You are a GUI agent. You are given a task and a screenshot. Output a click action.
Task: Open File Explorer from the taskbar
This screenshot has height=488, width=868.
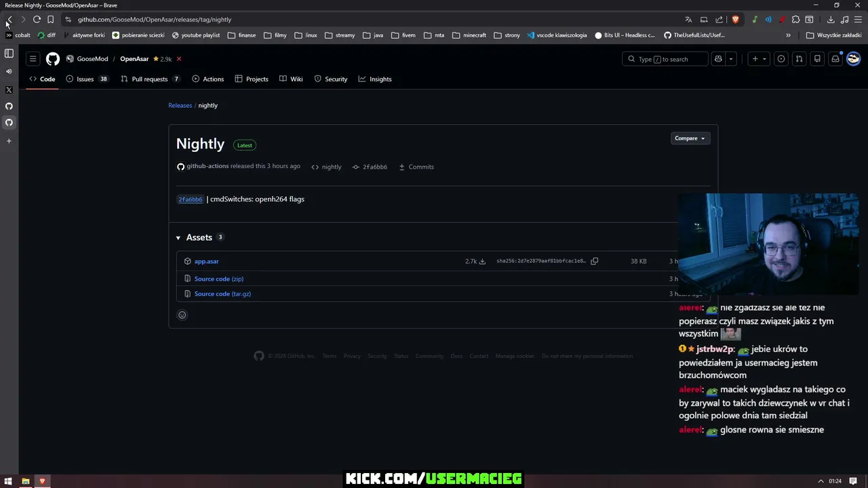(25, 481)
